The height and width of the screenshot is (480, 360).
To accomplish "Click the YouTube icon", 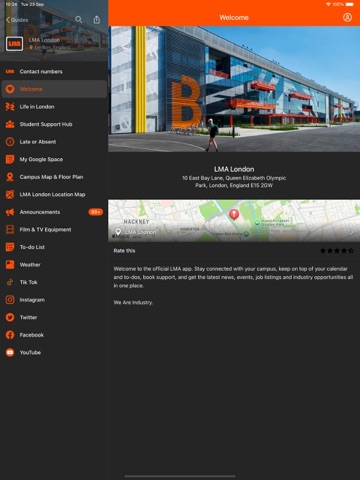I will click(10, 352).
